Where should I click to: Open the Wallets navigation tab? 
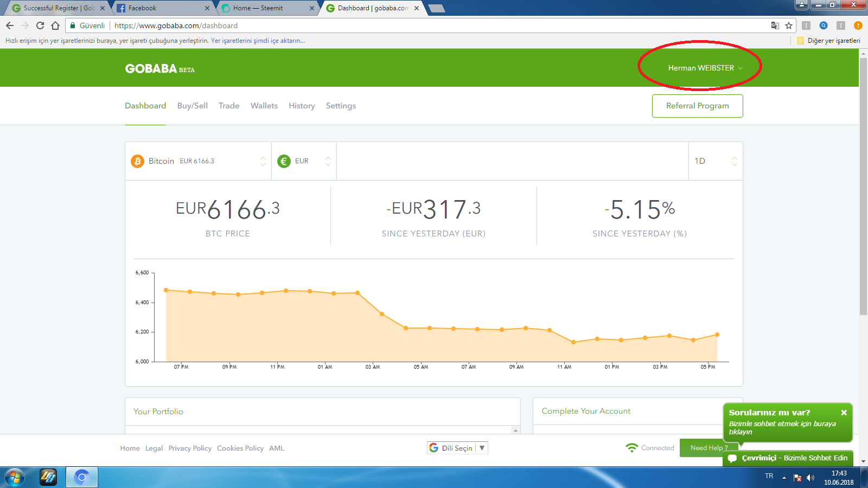(264, 106)
